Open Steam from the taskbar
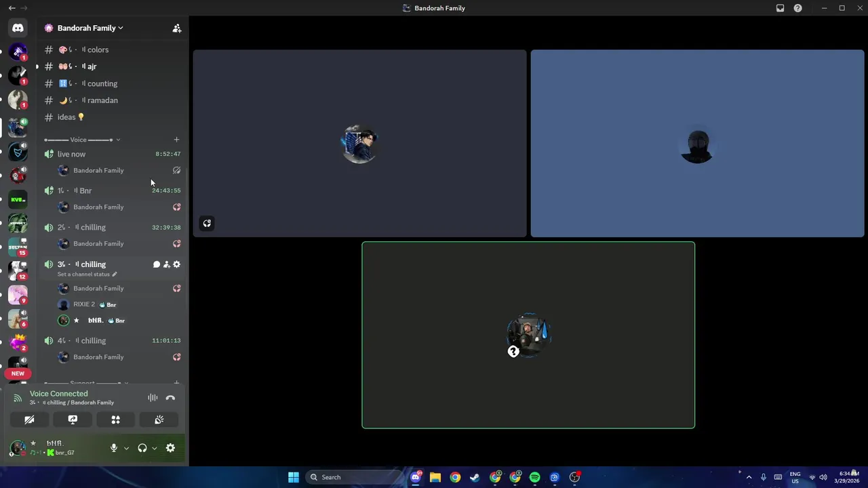Image resolution: width=868 pixels, height=488 pixels. click(x=475, y=477)
